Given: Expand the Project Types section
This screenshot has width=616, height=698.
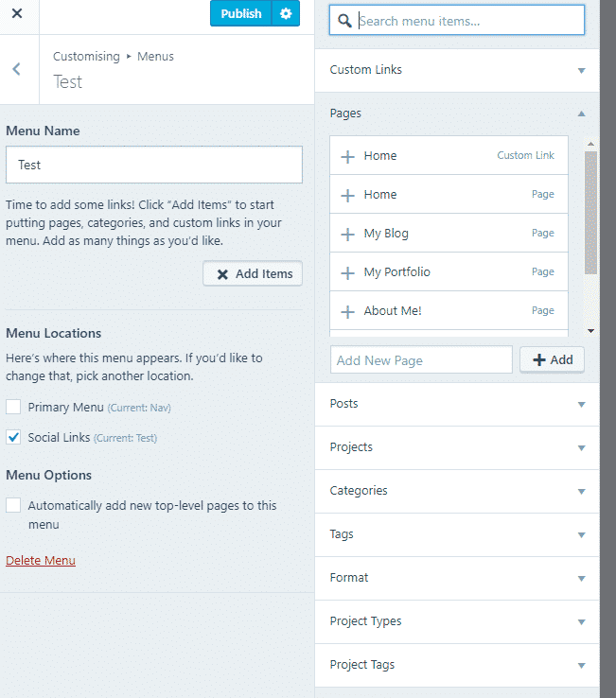Looking at the screenshot, I should (x=456, y=621).
